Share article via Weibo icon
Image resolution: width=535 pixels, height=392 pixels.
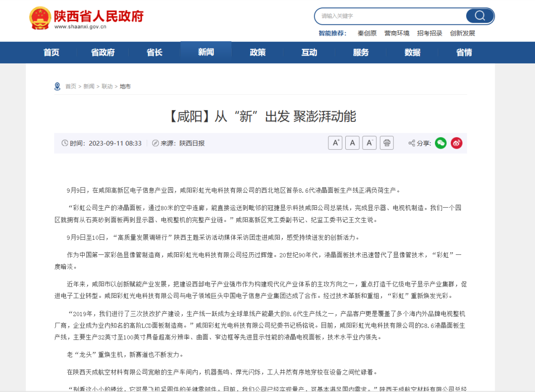click(x=457, y=143)
